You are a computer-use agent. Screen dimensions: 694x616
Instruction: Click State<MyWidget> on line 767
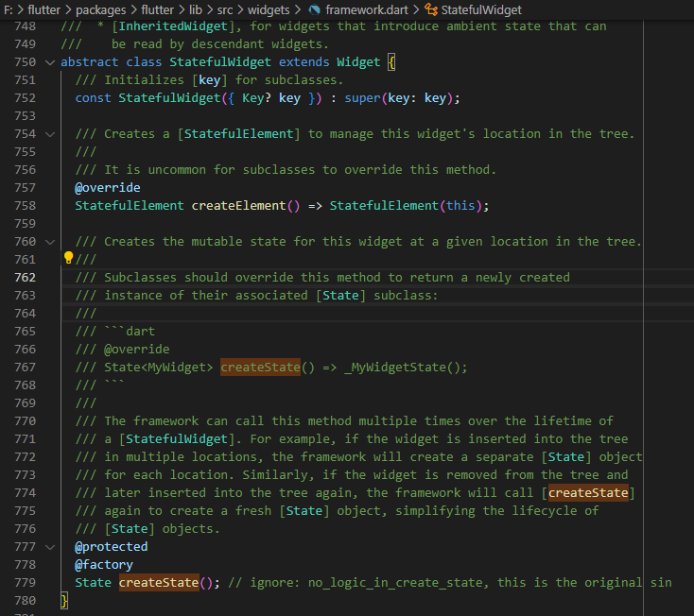159,368
